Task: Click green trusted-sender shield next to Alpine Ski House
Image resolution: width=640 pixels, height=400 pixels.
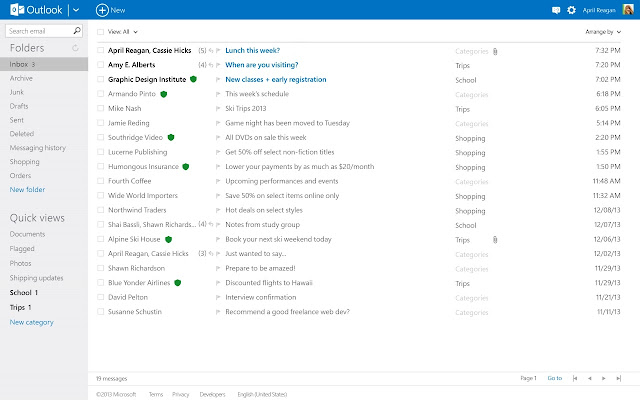Action: [169, 240]
